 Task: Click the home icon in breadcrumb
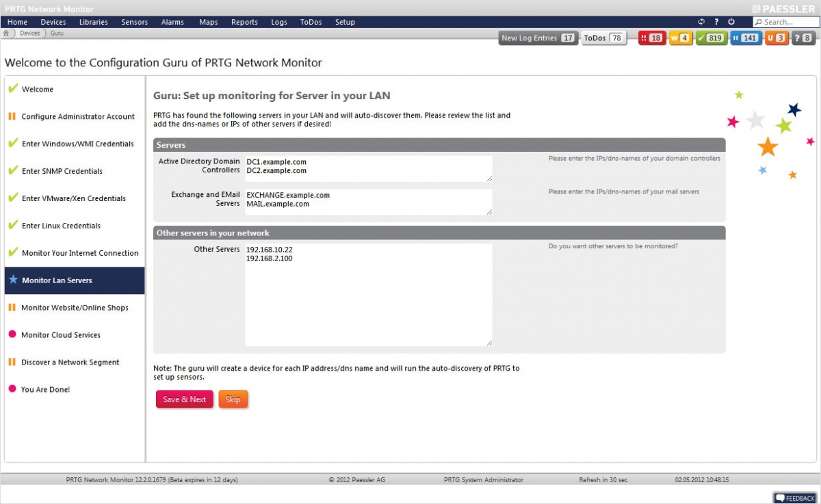point(6,33)
